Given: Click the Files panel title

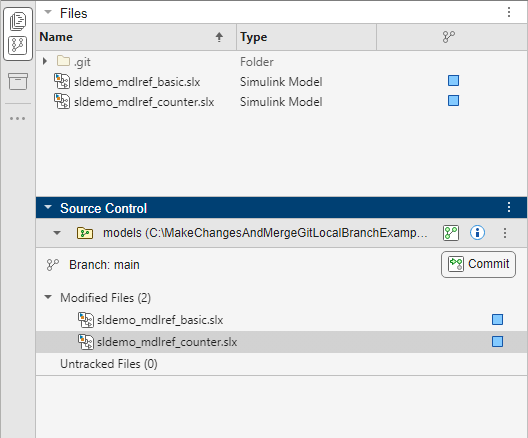Looking at the screenshot, I should point(73,13).
